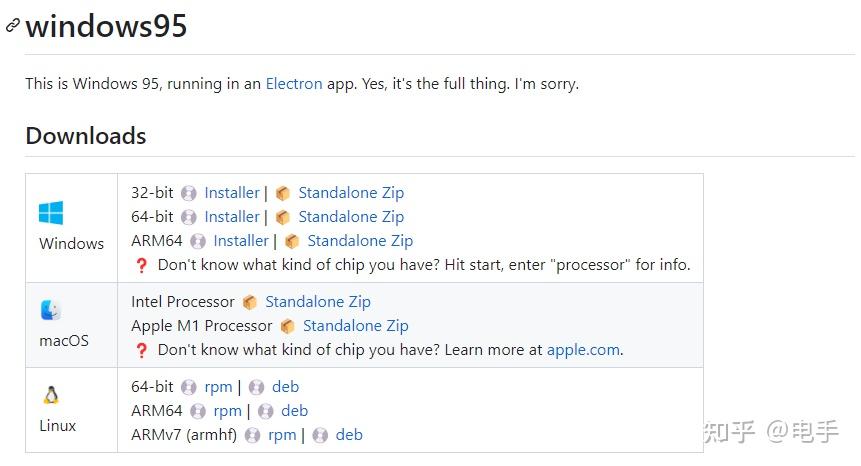Open the apple.com link
The image size is (861, 466).
pyautogui.click(x=584, y=350)
